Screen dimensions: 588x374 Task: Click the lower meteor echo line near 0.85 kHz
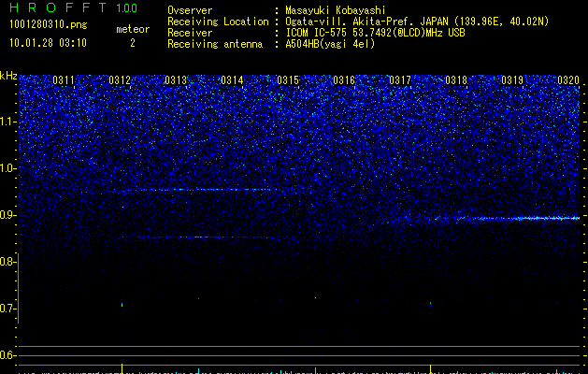click(197, 237)
